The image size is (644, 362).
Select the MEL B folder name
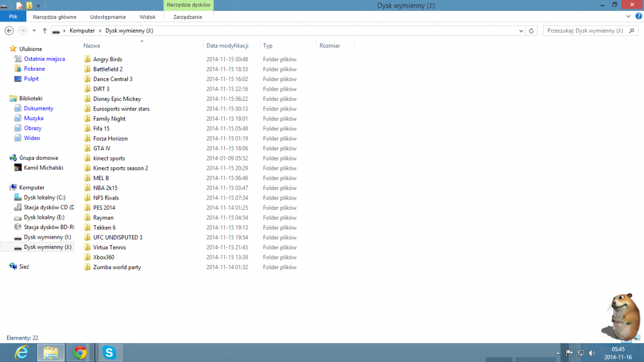101,178
